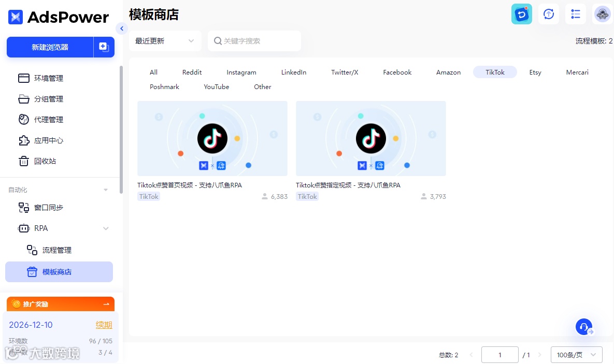This screenshot has height=364, width=614.
Task: Click TikTok tag under 点赞首页视频 template
Action: [149, 196]
